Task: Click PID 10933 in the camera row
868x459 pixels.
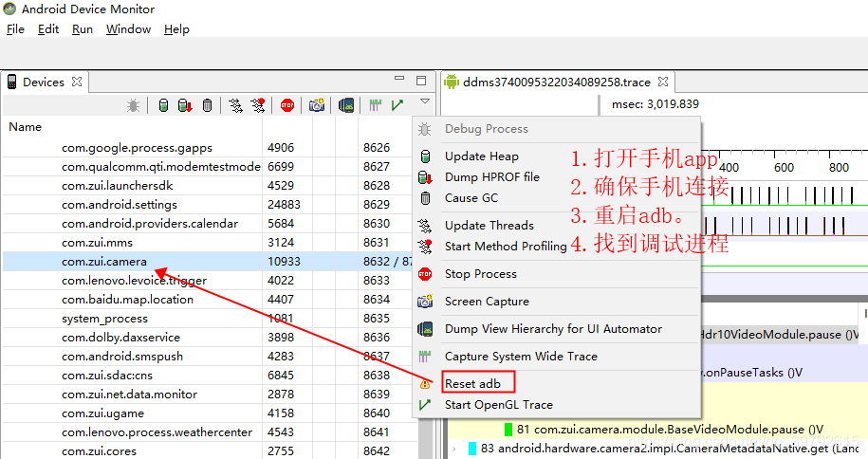Action: point(284,262)
